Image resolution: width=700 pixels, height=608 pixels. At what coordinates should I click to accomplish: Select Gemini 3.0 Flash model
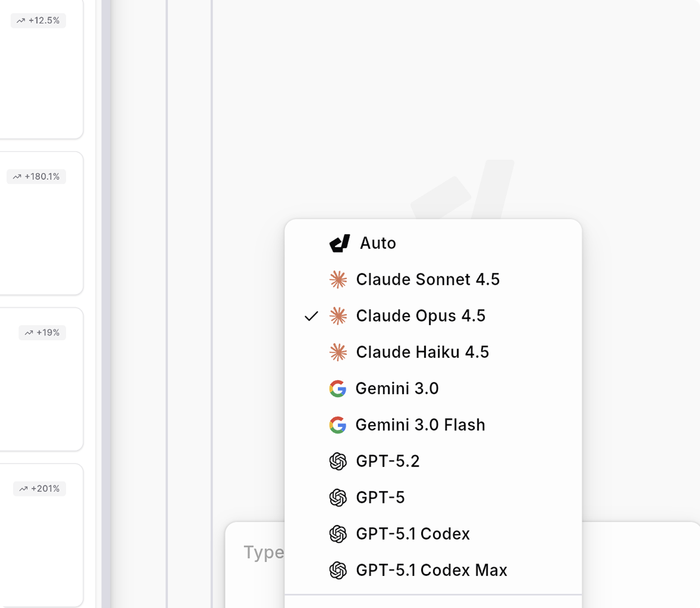pyautogui.click(x=433, y=425)
